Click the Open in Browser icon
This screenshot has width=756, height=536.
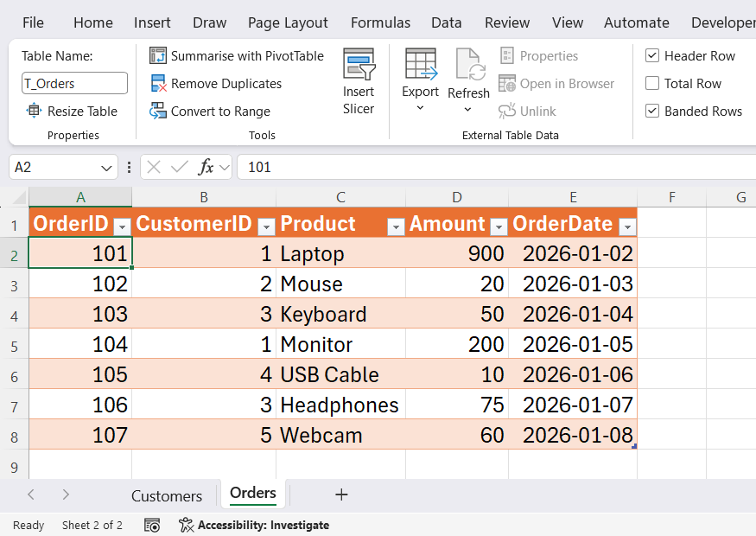click(x=506, y=84)
